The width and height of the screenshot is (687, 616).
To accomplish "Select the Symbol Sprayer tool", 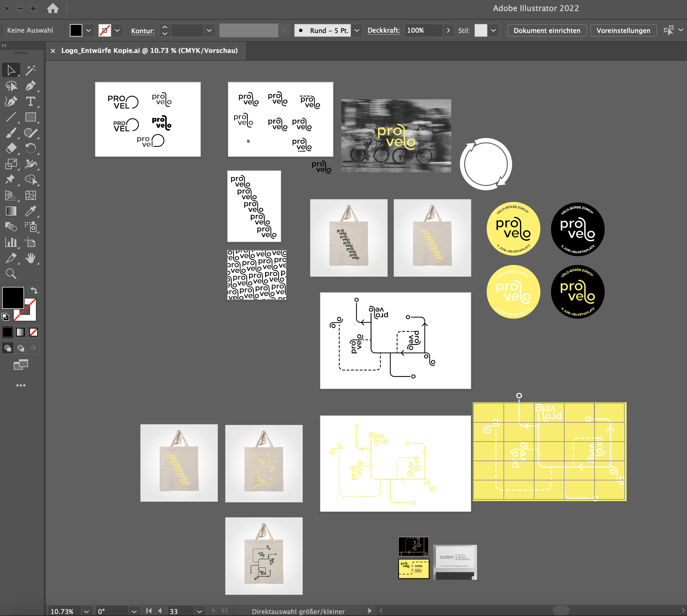I will coord(30,227).
